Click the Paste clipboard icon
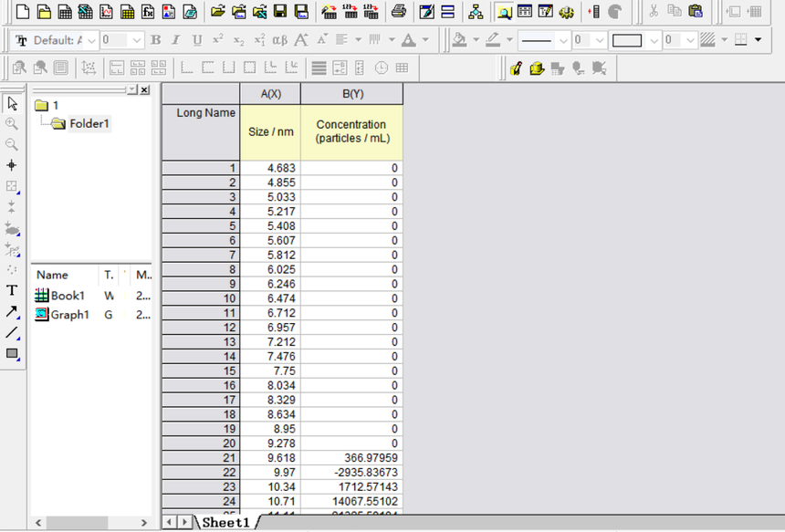The width and height of the screenshot is (785, 532). 696,12
